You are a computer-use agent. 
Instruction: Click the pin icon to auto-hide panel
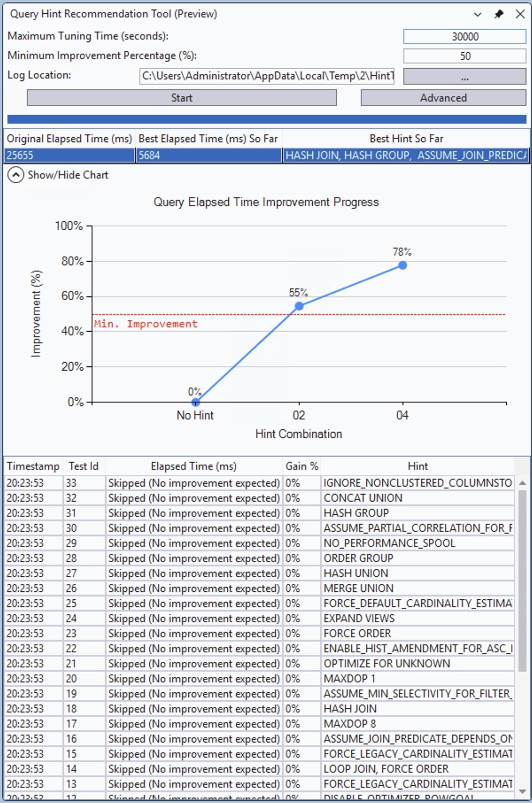[x=499, y=14]
